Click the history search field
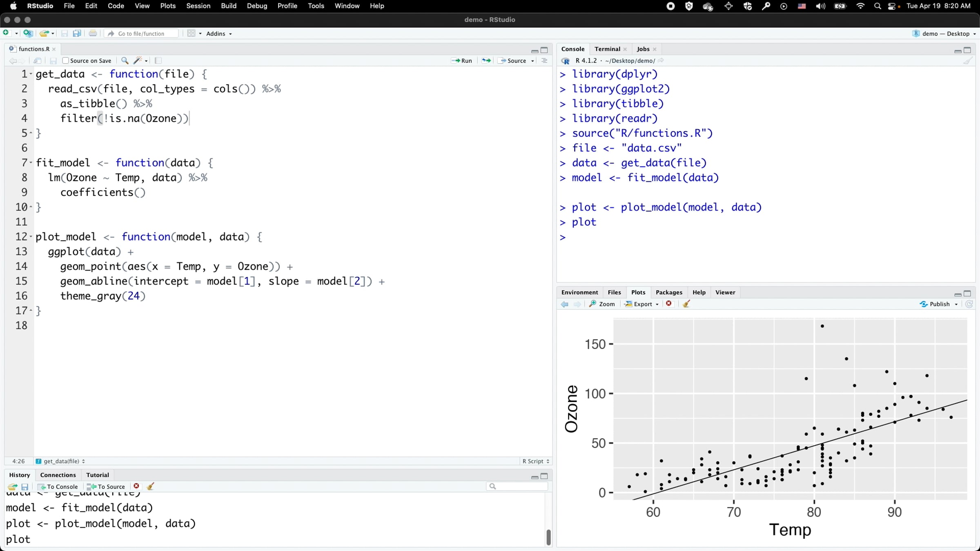The width and height of the screenshot is (980, 551). tap(517, 486)
